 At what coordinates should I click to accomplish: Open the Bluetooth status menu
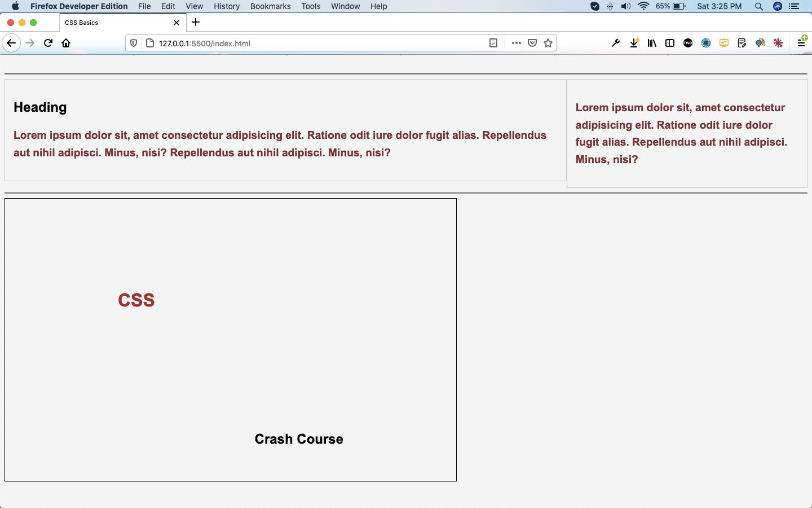[610, 6]
